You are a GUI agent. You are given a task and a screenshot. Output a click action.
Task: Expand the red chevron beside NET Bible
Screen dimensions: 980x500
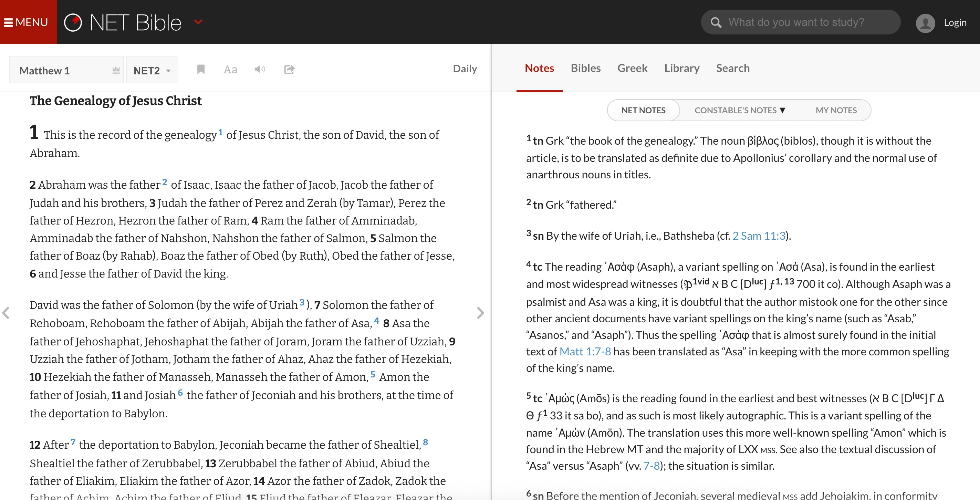(198, 22)
